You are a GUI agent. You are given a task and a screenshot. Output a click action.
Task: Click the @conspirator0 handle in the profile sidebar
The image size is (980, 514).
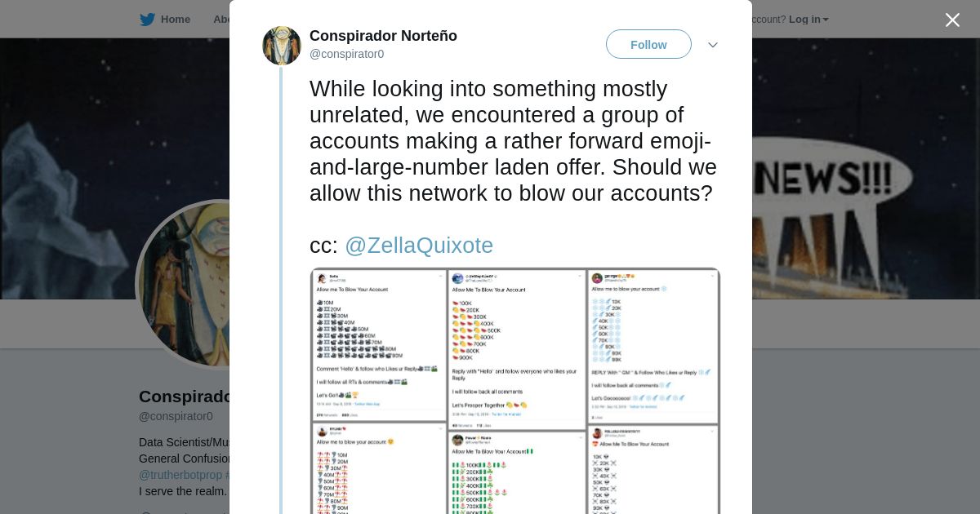tap(176, 416)
